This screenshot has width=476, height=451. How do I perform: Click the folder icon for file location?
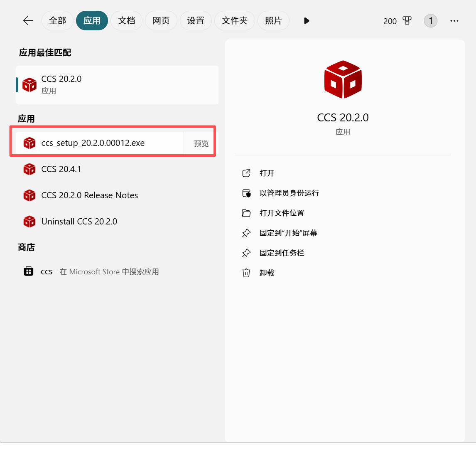(246, 213)
